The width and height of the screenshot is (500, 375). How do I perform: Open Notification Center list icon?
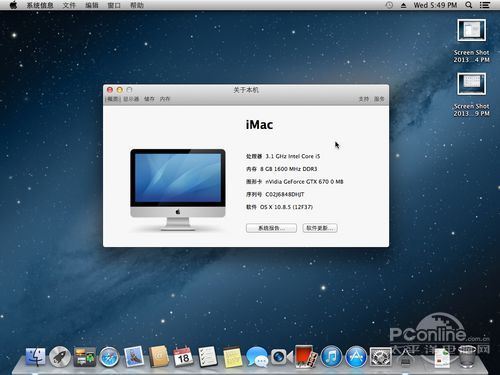(x=484, y=5)
